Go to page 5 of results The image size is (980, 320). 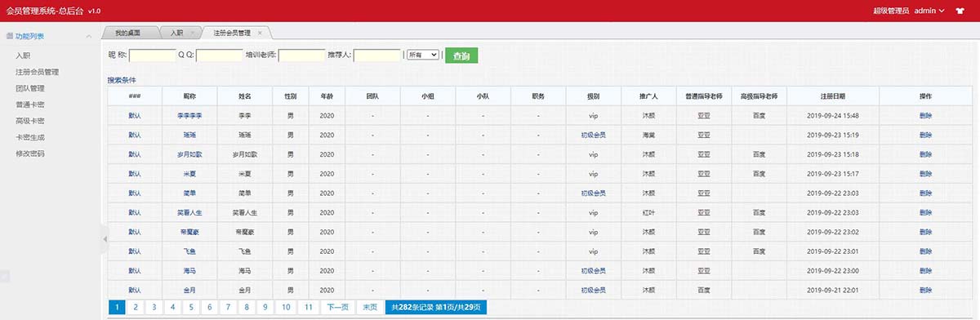click(190, 307)
